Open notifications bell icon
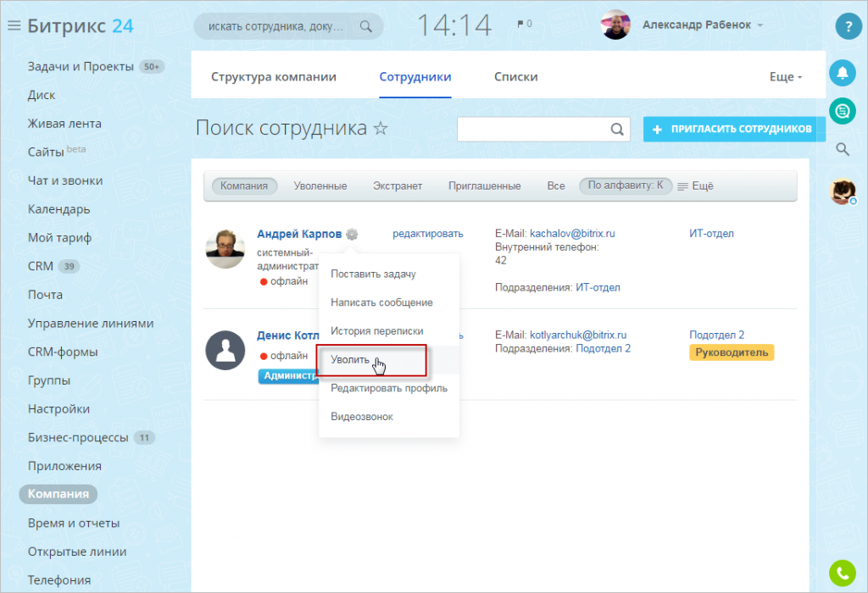868x593 pixels. [843, 73]
